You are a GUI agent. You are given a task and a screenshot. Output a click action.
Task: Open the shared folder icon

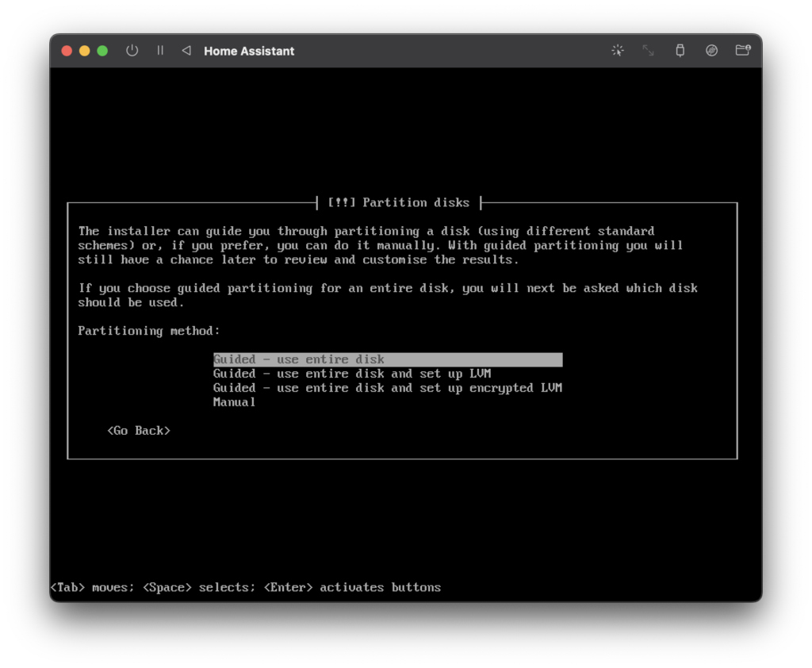(x=743, y=50)
